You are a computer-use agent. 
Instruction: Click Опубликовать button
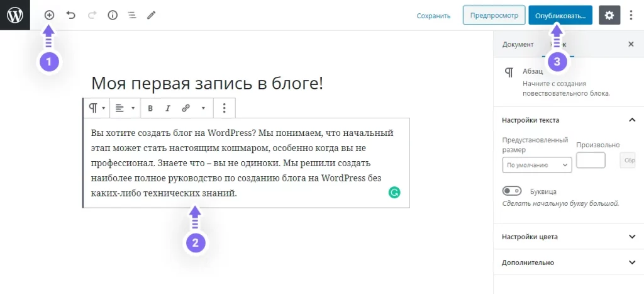(x=560, y=15)
